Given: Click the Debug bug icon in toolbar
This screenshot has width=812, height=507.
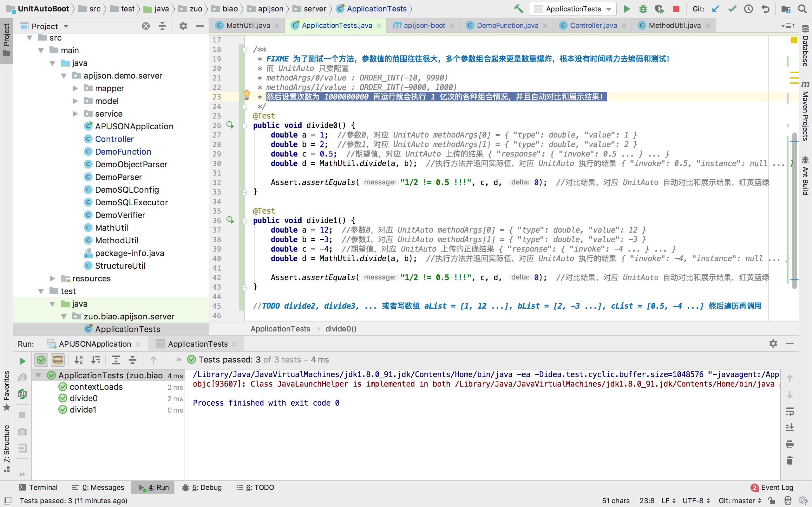Looking at the screenshot, I should pyautogui.click(x=643, y=9).
